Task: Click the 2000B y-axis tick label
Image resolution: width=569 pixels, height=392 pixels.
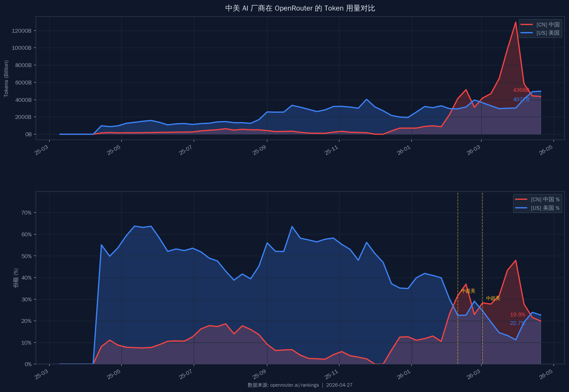Action: click(23, 117)
